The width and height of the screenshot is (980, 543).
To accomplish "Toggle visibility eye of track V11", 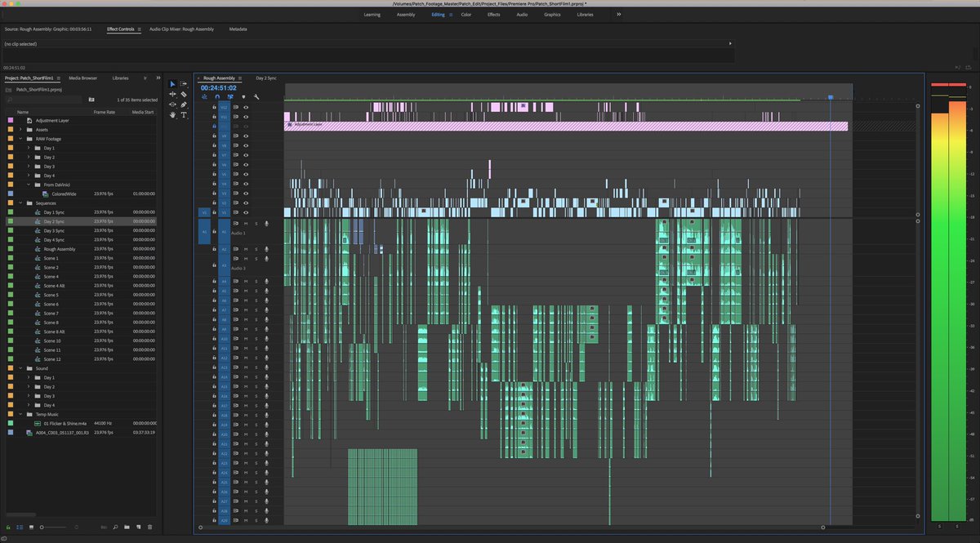I will (x=246, y=117).
